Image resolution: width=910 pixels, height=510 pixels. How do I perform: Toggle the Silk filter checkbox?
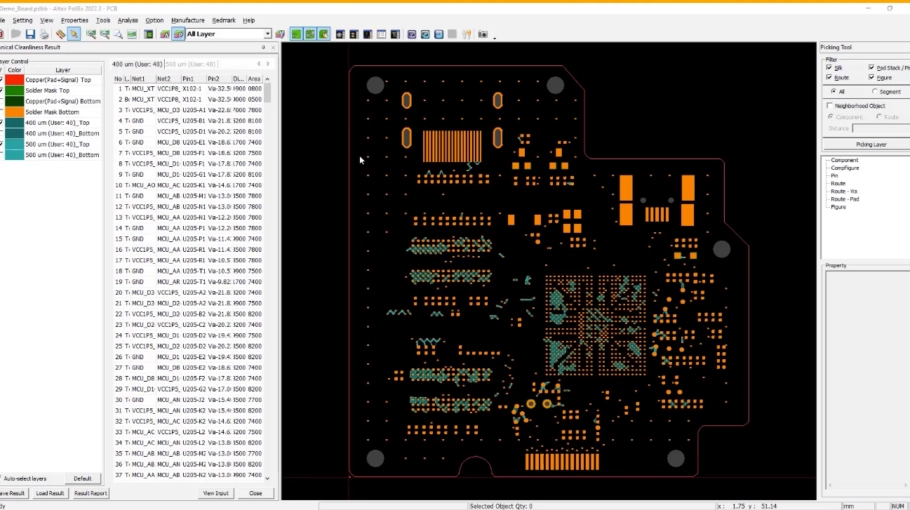tap(829, 68)
